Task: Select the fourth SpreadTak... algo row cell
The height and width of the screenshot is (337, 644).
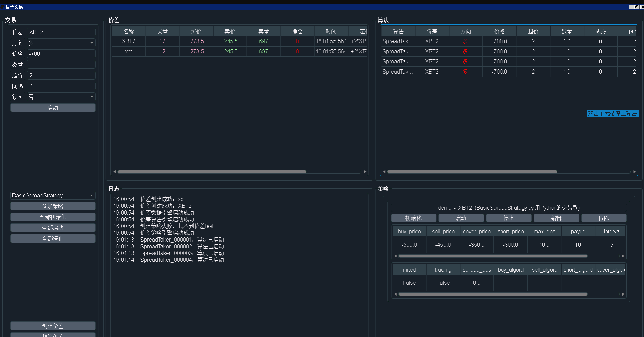Action: tap(398, 72)
